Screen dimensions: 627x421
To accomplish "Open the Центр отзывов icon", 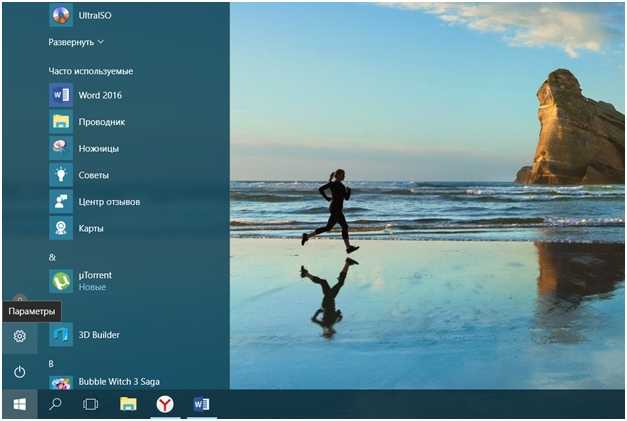I will (61, 202).
